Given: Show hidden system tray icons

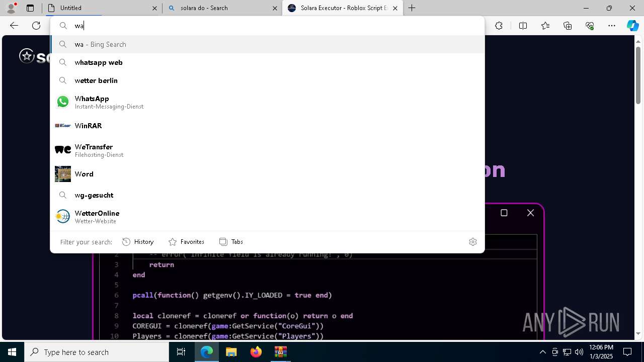Looking at the screenshot, I should 542,352.
